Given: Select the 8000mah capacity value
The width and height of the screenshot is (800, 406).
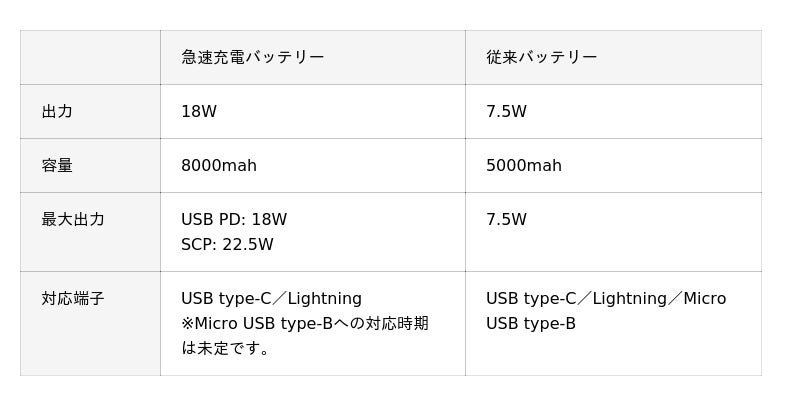Looking at the screenshot, I should coord(219,165).
